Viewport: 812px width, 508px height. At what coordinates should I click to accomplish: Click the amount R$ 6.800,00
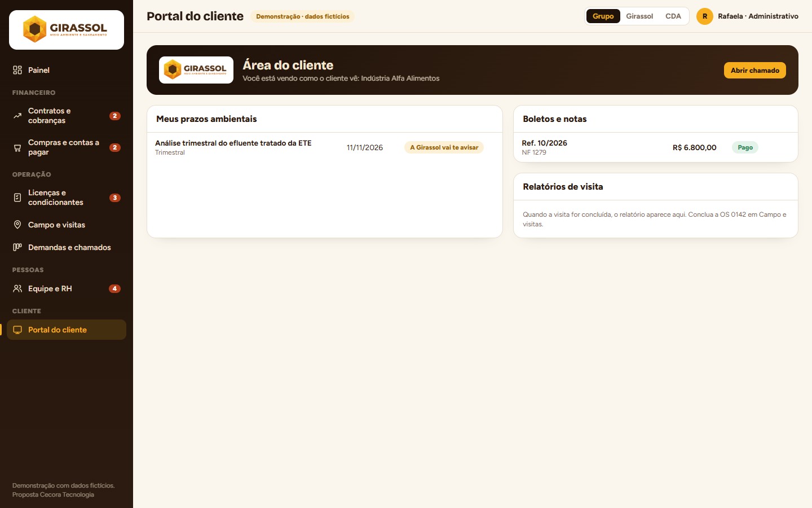(x=694, y=147)
